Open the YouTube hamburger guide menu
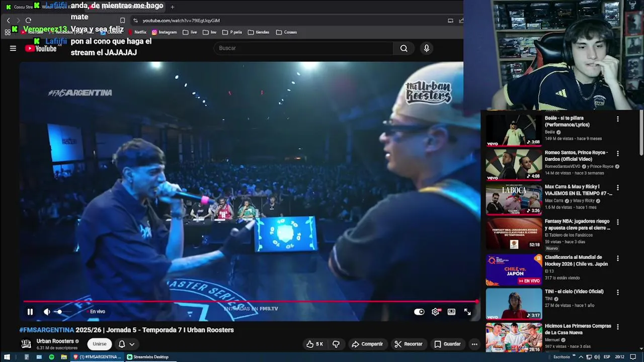The image size is (644, 362). tap(13, 48)
